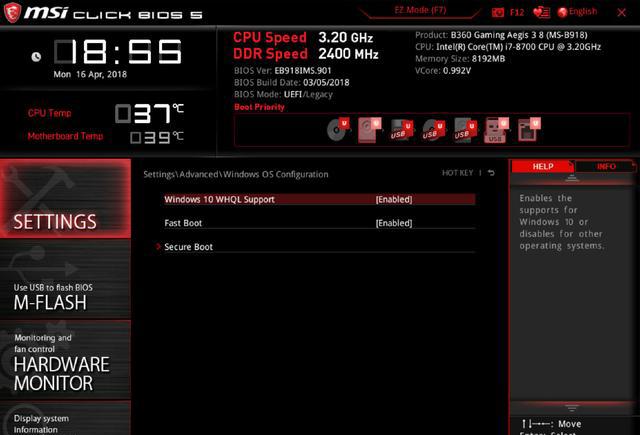The width and height of the screenshot is (640, 435).
Task: Toggle Windows 10 WHQL Support Enabled value
Action: [x=394, y=200]
